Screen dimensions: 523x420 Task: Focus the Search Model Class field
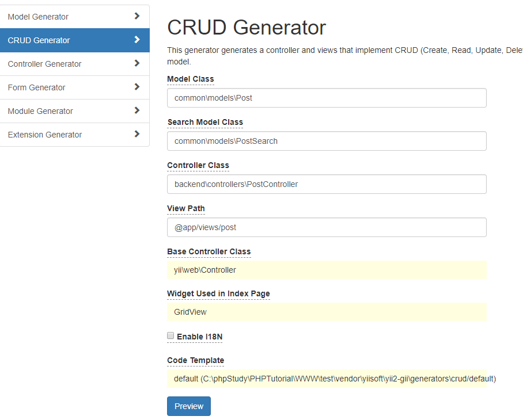coord(327,141)
